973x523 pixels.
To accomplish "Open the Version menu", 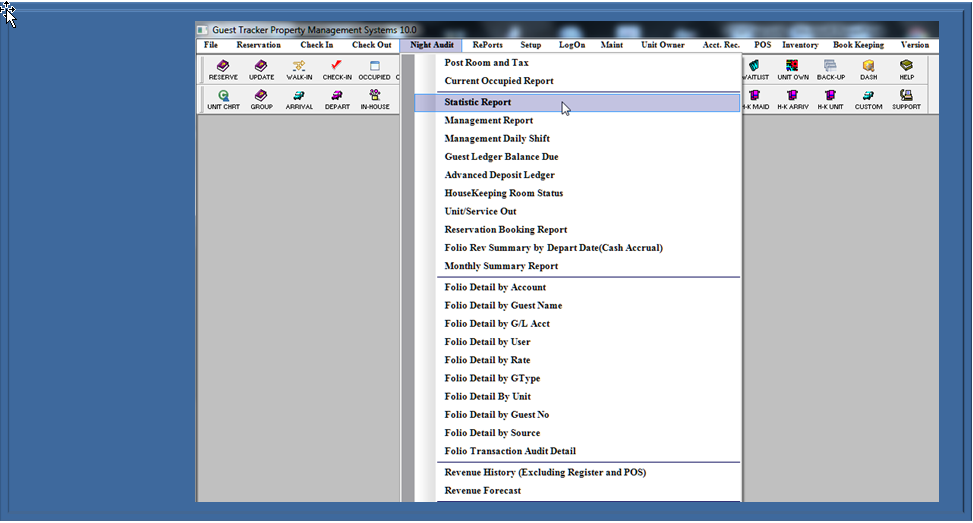I will coord(915,45).
